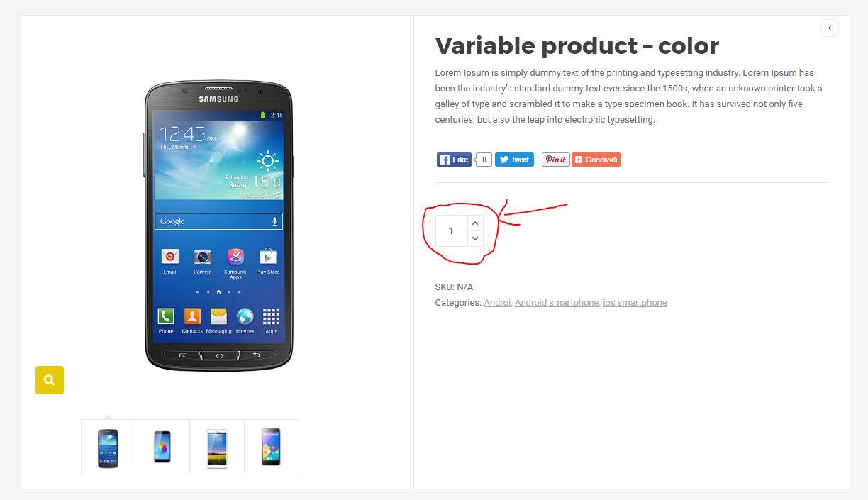
Task: Open the ios smartphone category link
Action: (635, 303)
